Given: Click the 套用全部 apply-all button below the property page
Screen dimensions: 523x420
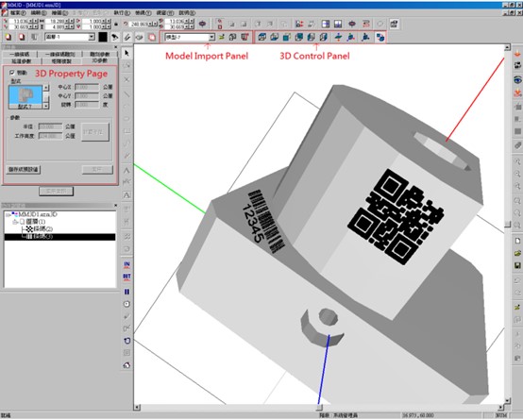Looking at the screenshot, I should click(56, 192).
